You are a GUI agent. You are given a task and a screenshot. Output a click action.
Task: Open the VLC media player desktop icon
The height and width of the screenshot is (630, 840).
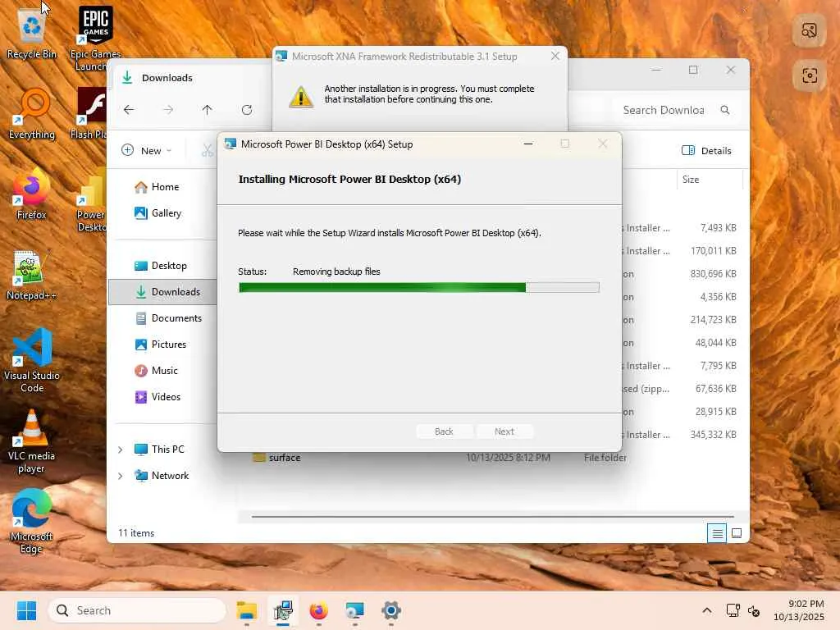(31, 441)
